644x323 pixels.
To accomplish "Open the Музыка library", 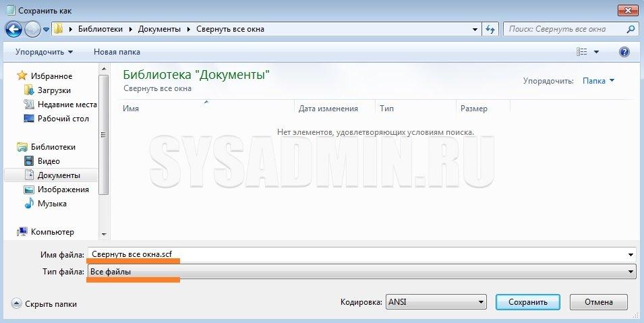I will point(52,204).
